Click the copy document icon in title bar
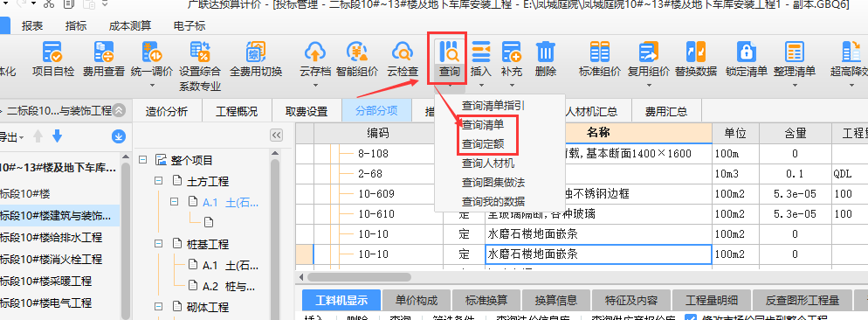Image resolution: width=868 pixels, height=320 pixels. tap(69, 4)
